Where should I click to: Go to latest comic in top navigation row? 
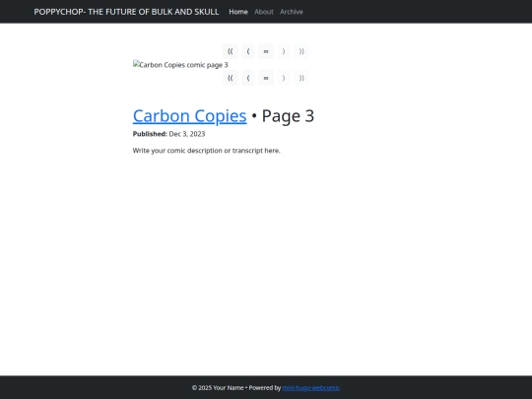click(301, 51)
